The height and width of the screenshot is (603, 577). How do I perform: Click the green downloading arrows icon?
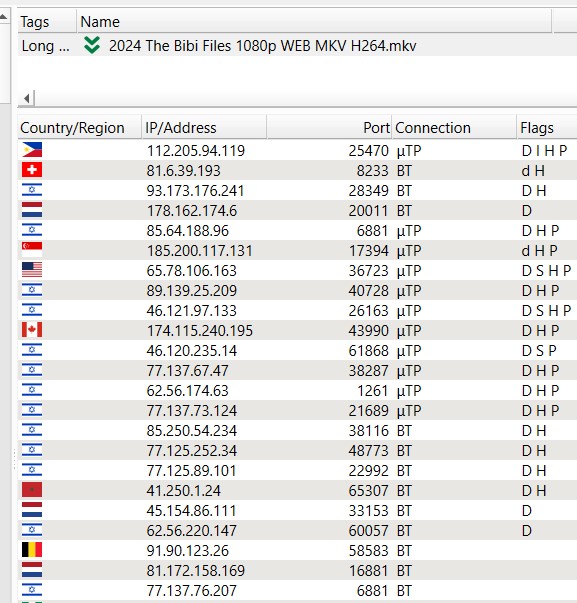pos(92,45)
